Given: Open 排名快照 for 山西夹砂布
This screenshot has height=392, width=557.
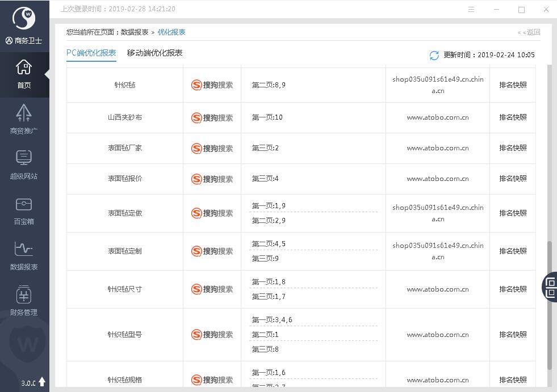Looking at the screenshot, I should pos(513,117).
